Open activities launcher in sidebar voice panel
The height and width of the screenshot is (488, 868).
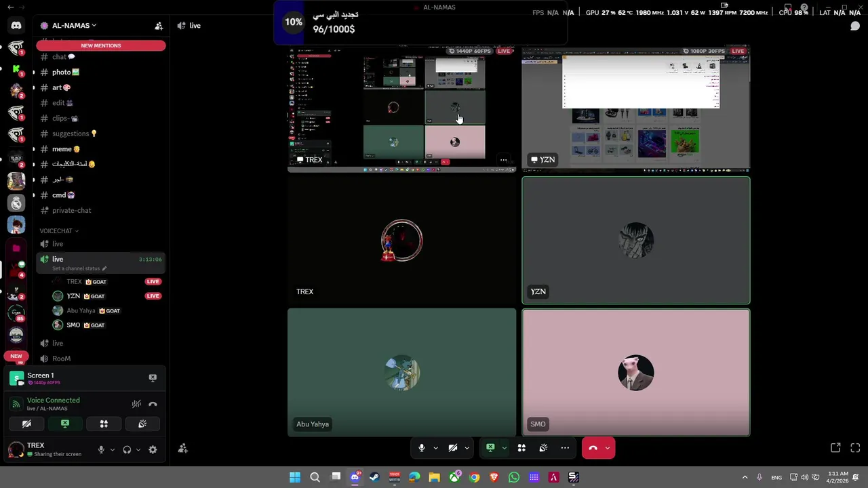click(x=104, y=424)
